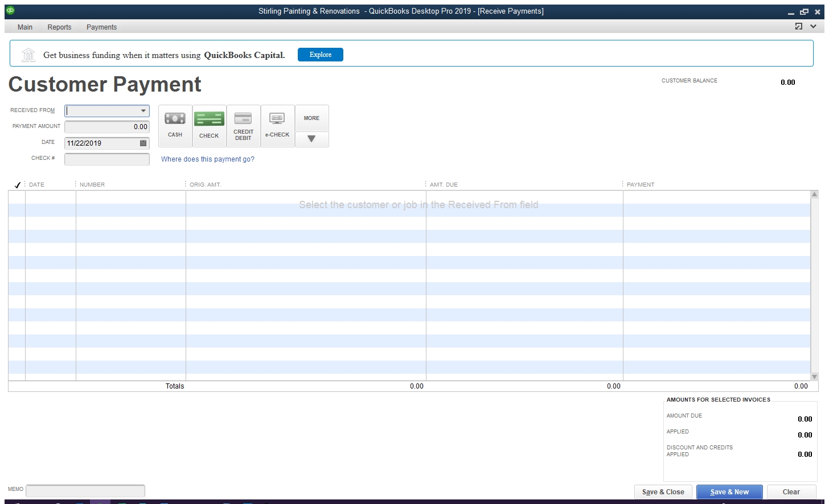
Task: Open the Received From customer dropdown
Action: pos(144,110)
